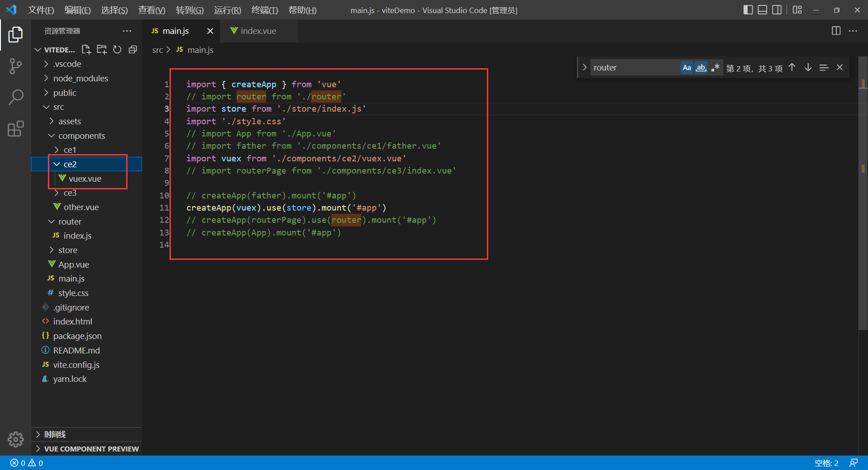Image resolution: width=868 pixels, height=470 pixels.
Task: Open the Source Control view
Action: tap(15, 66)
